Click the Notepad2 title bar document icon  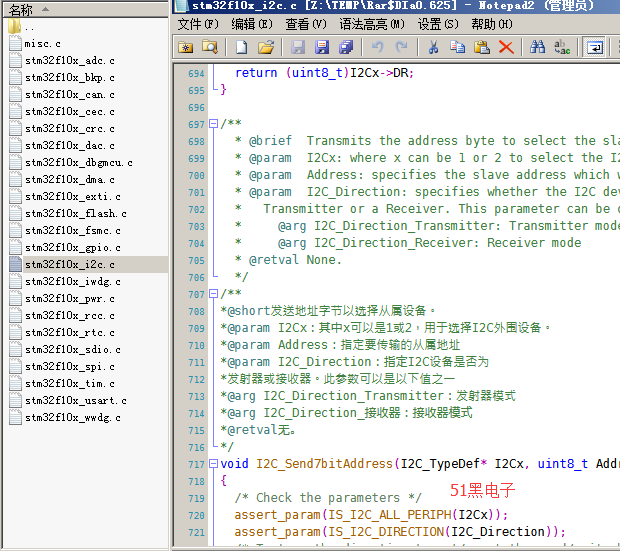pos(181,5)
